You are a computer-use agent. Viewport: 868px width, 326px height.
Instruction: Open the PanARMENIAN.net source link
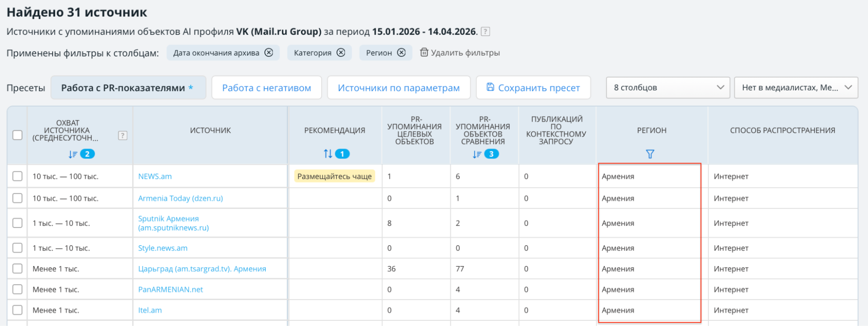(x=171, y=290)
